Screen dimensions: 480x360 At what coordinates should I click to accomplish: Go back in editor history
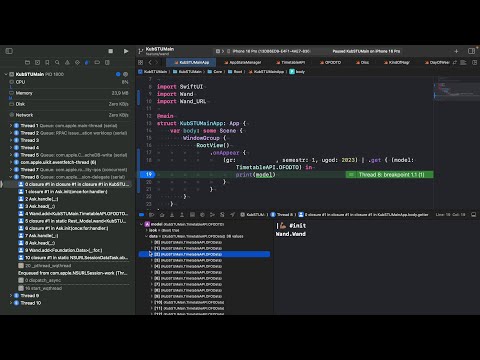(150, 62)
